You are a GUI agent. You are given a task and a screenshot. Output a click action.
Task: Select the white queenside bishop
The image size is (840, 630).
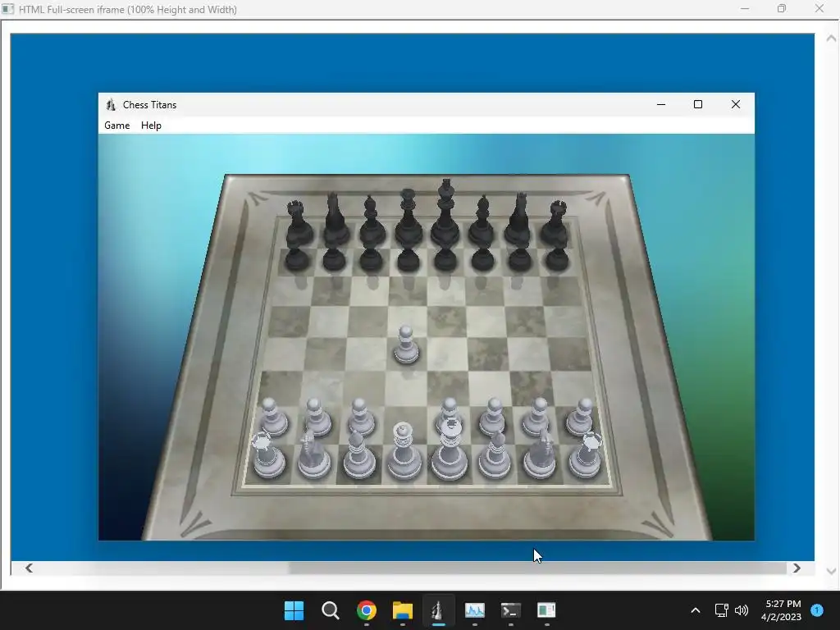pyautogui.click(x=358, y=454)
